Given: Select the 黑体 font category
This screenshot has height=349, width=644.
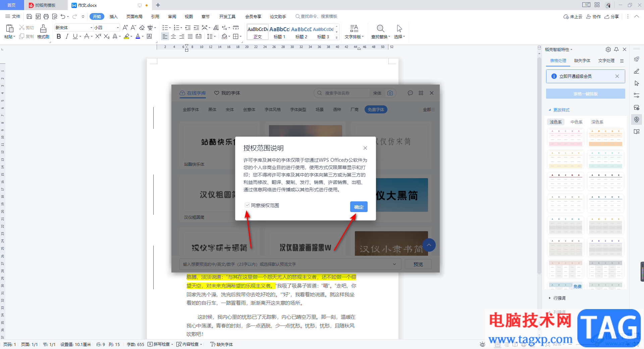Looking at the screenshot, I should click(212, 109).
